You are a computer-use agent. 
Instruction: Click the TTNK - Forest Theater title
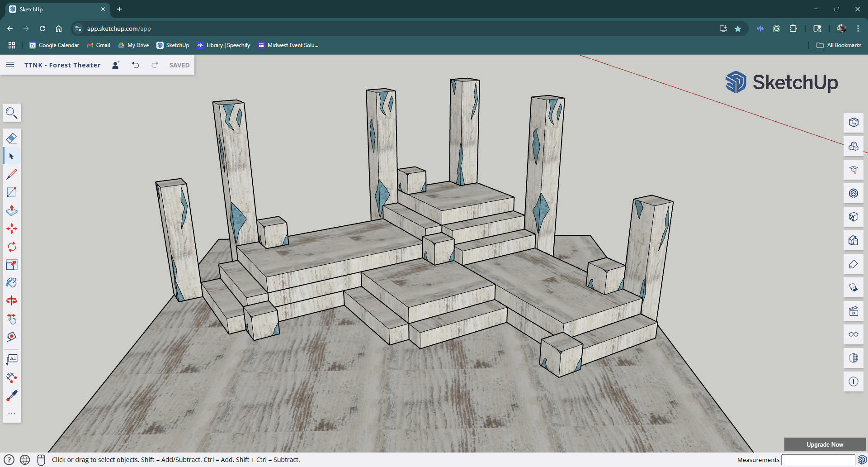coord(62,65)
